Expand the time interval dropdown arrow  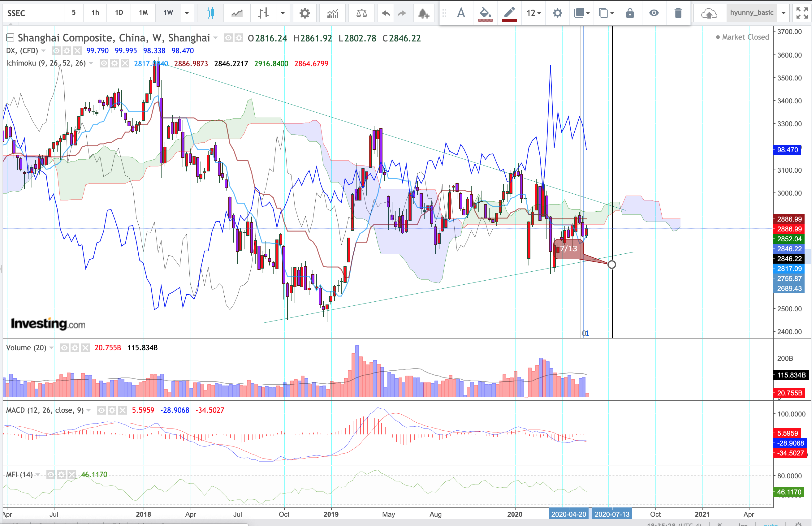(x=187, y=13)
